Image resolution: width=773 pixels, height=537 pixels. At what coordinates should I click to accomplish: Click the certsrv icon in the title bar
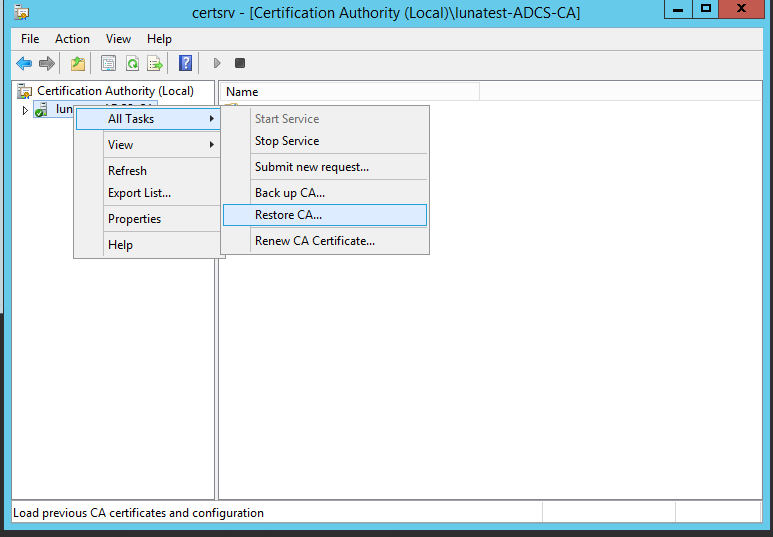click(22, 12)
